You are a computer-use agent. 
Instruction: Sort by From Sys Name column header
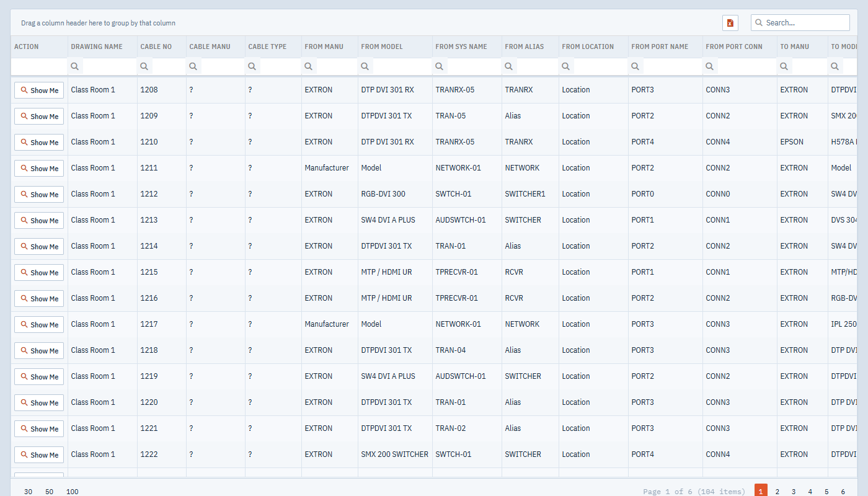(x=467, y=46)
